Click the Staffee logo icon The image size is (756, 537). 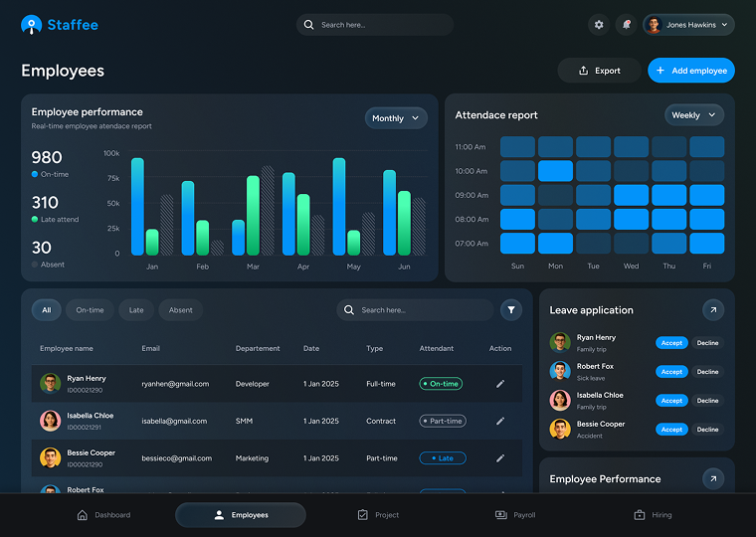(32, 25)
